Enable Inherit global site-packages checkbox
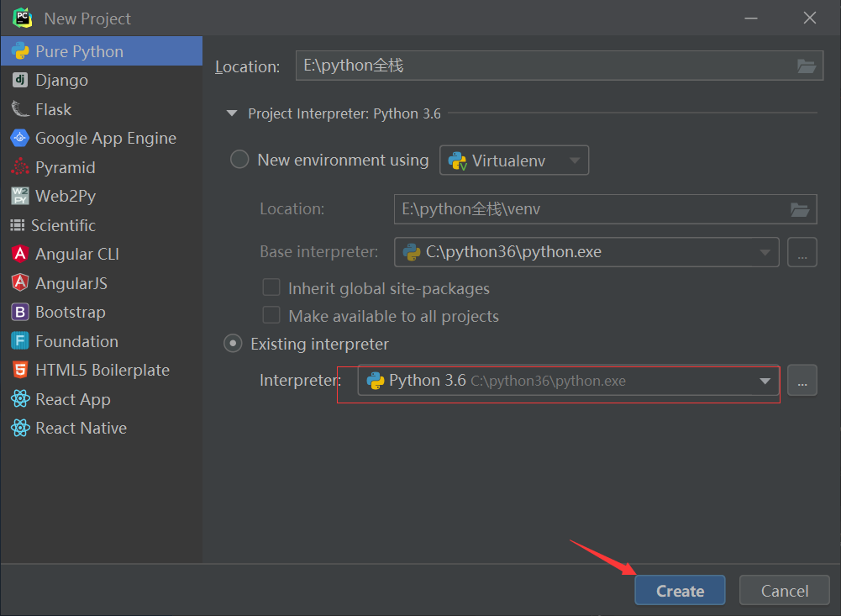The width and height of the screenshot is (841, 616). tap(271, 288)
